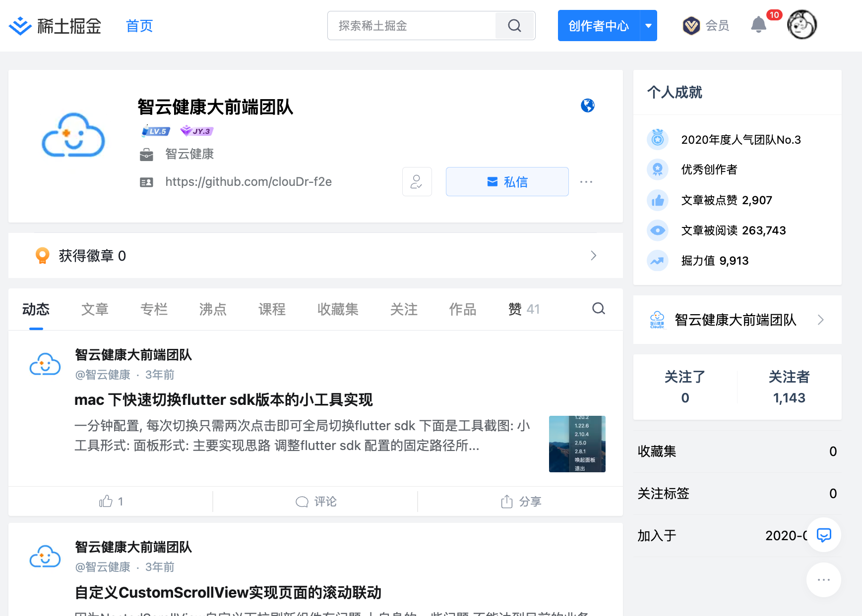Like the flutter sdk post with thumbs-up
The width and height of the screenshot is (862, 616).
click(110, 501)
